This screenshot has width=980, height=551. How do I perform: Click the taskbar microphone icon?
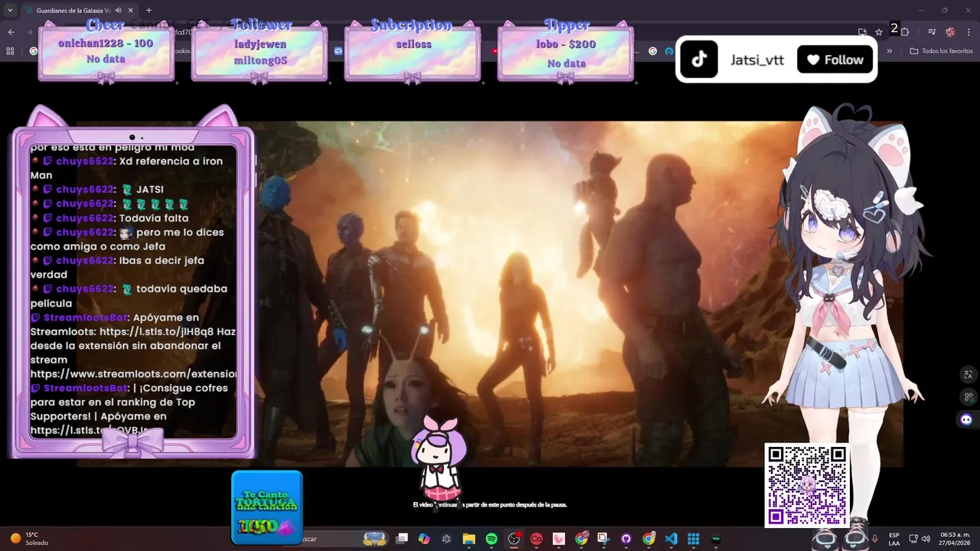tap(874, 539)
